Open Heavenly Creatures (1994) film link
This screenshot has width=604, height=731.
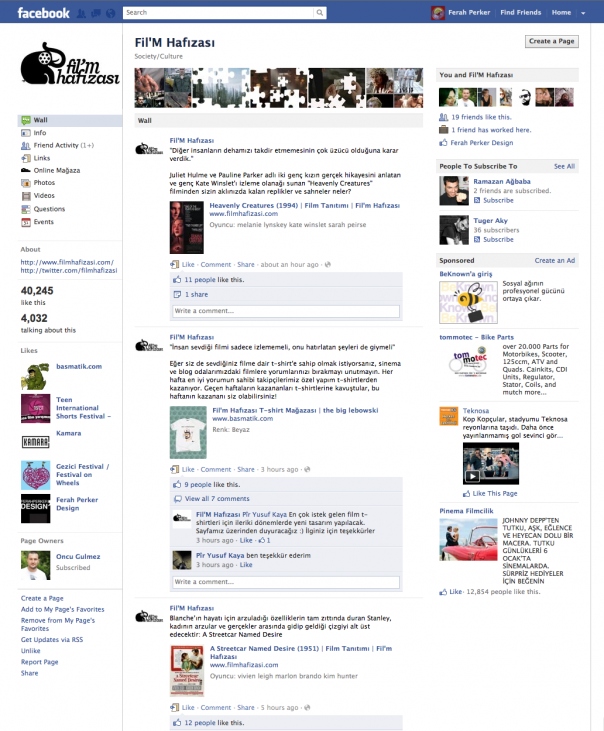(x=304, y=206)
